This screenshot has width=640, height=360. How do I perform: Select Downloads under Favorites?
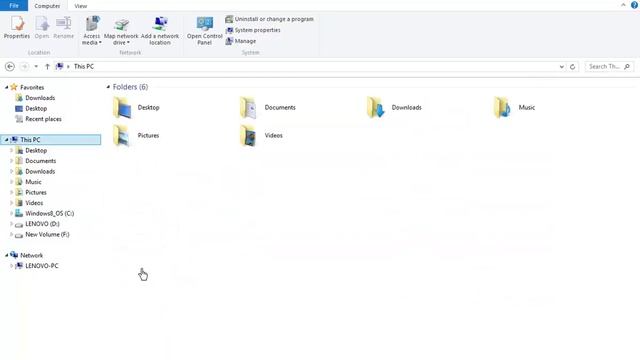tap(40, 98)
